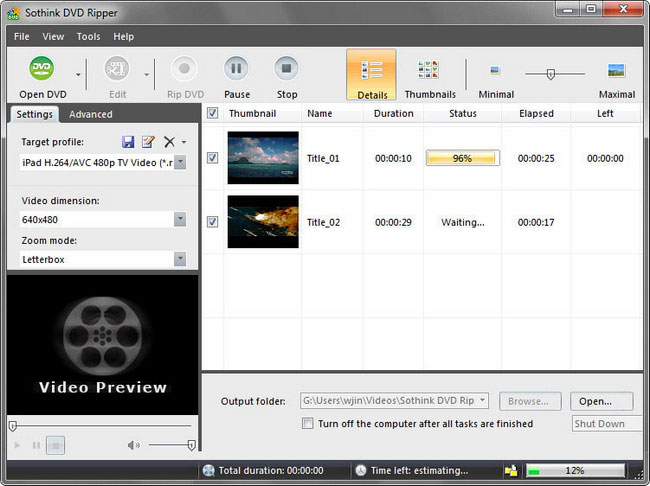
Task: Click the Edit film-clip icon
Action: [116, 68]
